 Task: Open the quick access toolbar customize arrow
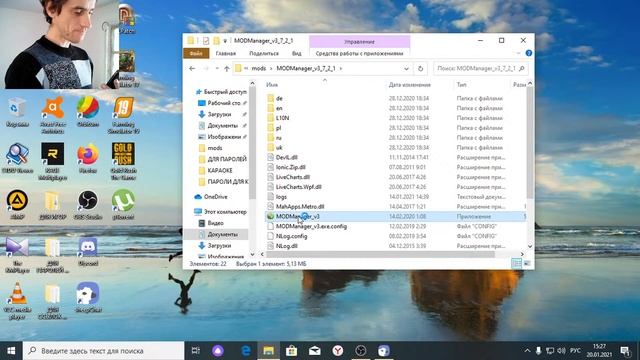pyautogui.click(x=225, y=41)
